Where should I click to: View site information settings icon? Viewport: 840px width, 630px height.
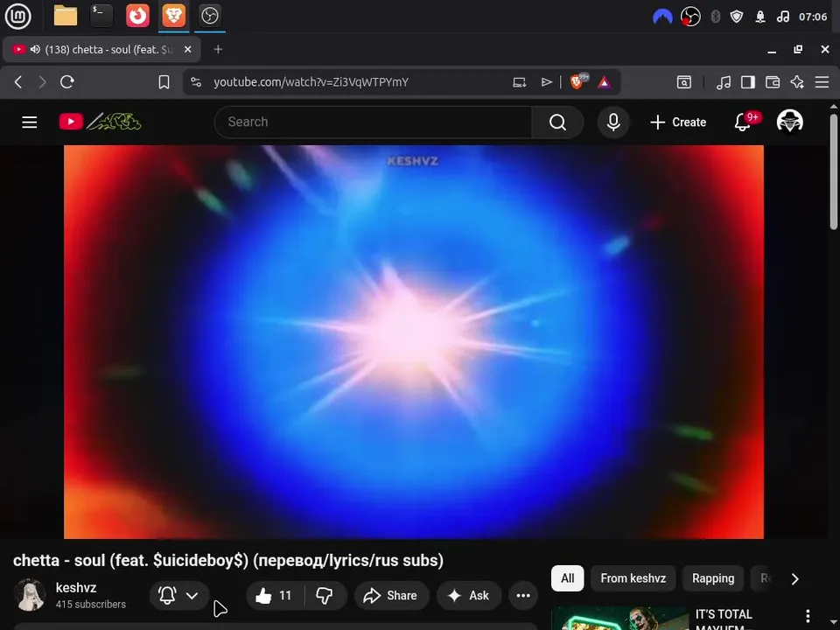(196, 82)
